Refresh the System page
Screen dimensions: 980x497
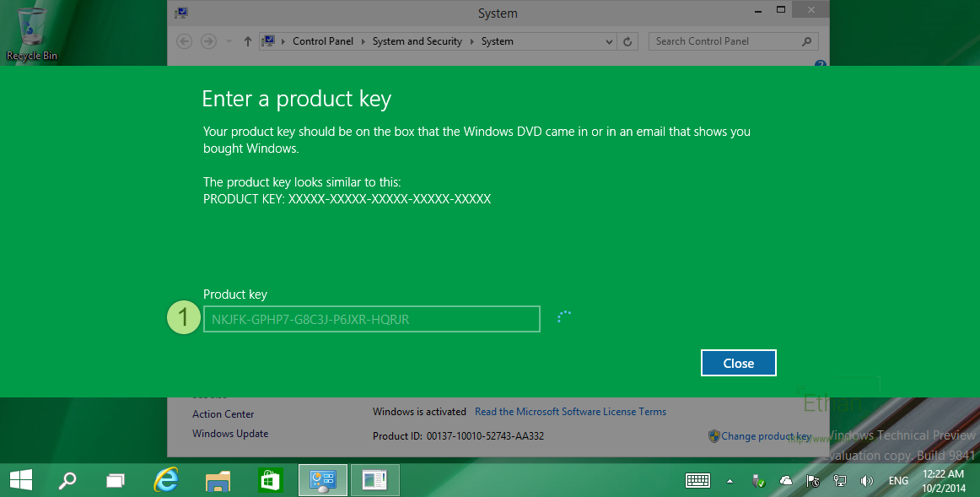(x=627, y=41)
